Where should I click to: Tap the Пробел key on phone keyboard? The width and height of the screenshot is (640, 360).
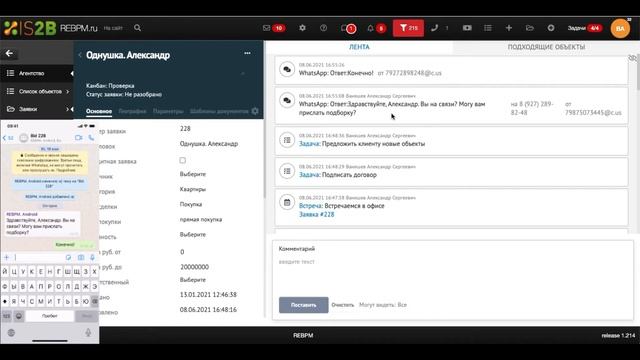coord(50,316)
